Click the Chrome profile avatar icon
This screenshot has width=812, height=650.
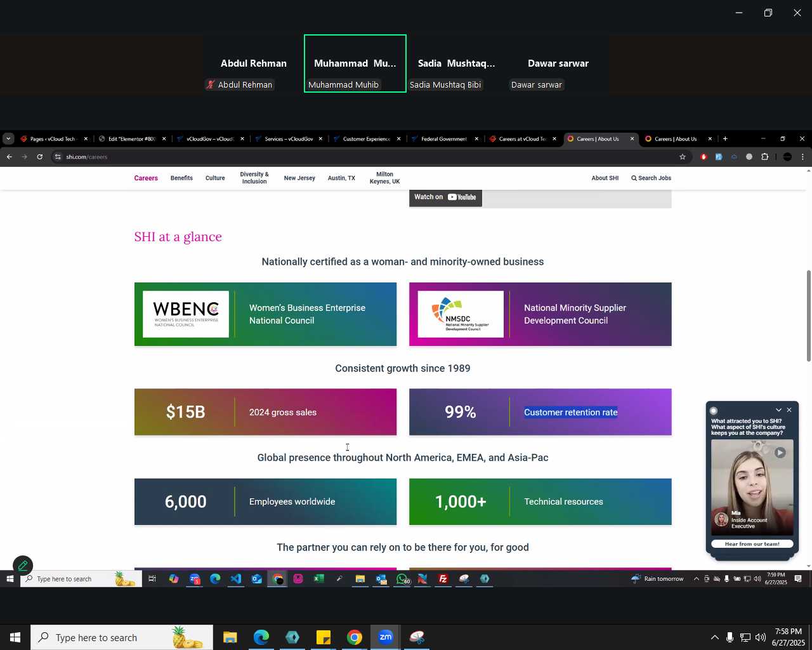pos(787,157)
